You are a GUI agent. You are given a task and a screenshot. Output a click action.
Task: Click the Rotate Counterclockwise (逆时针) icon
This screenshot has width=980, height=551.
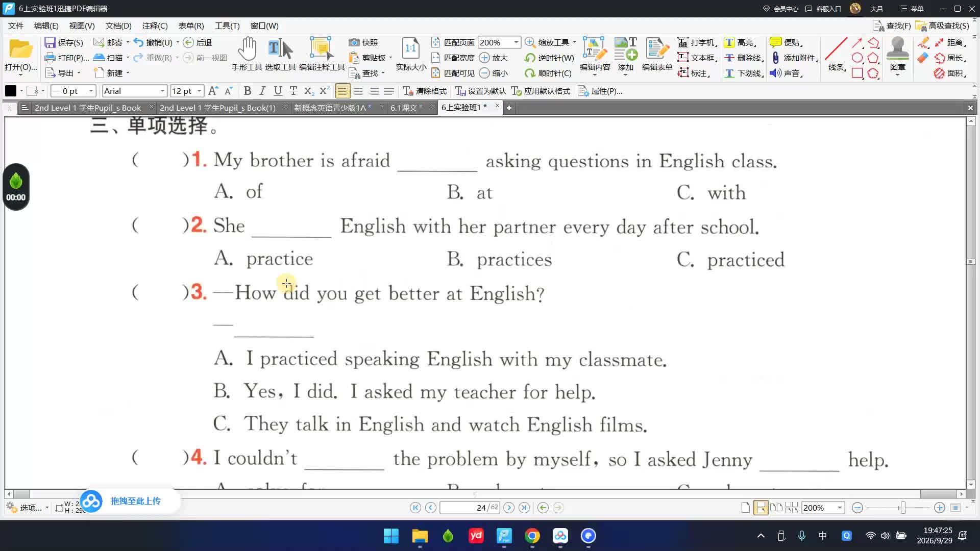[x=530, y=58]
